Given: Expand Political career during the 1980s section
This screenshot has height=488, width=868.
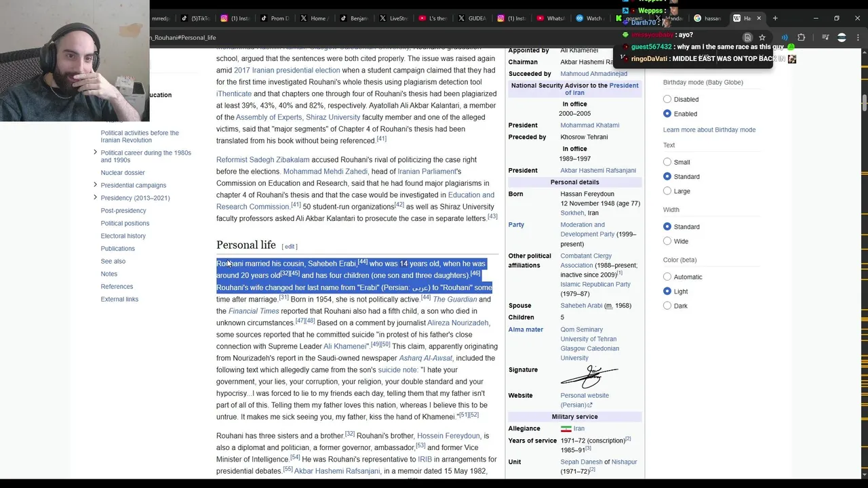Looking at the screenshot, I should [x=95, y=152].
